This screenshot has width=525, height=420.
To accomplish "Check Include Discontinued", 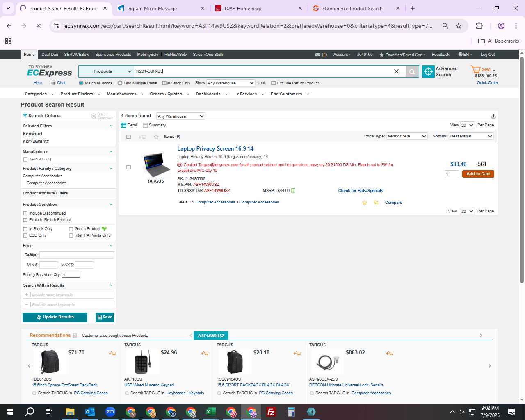I will (x=25, y=213).
